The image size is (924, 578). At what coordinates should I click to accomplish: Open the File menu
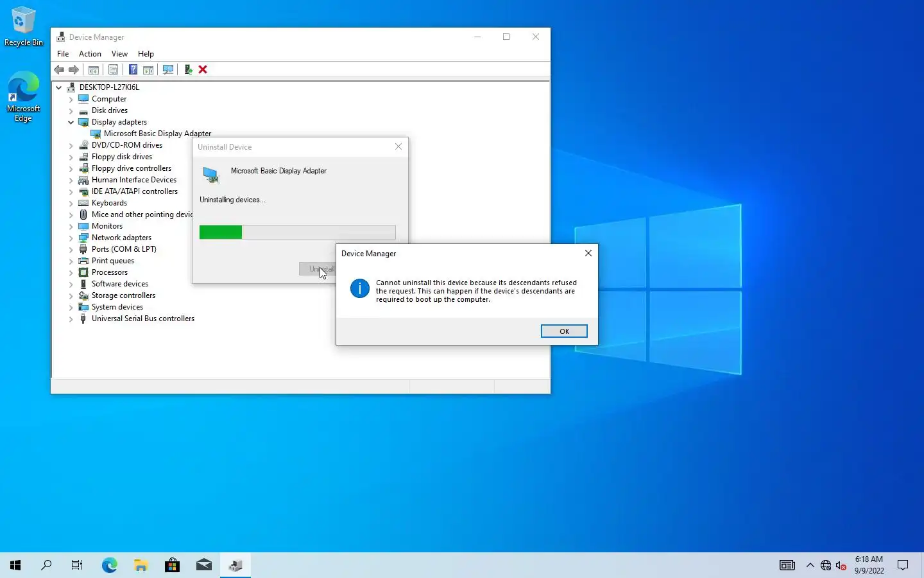tap(63, 54)
